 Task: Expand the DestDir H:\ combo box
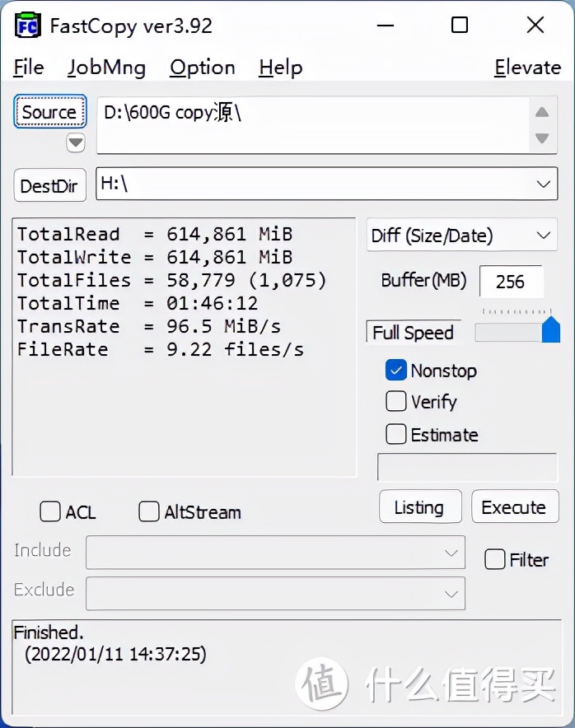544,184
